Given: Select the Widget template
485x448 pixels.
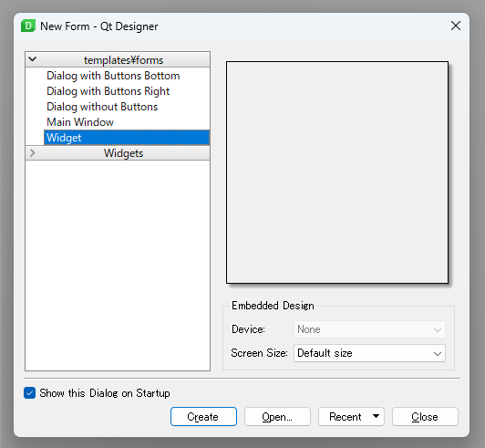Looking at the screenshot, I should point(127,138).
